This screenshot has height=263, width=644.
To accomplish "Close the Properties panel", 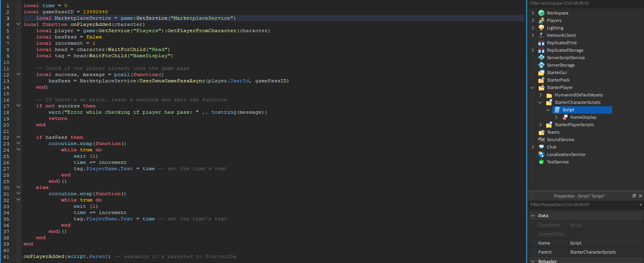I will pyautogui.click(x=640, y=196).
